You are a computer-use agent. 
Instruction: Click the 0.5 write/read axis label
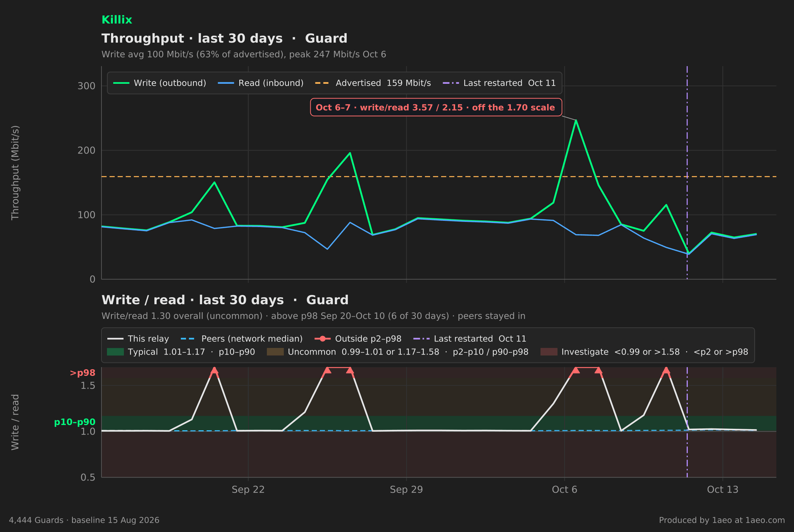[88, 477]
